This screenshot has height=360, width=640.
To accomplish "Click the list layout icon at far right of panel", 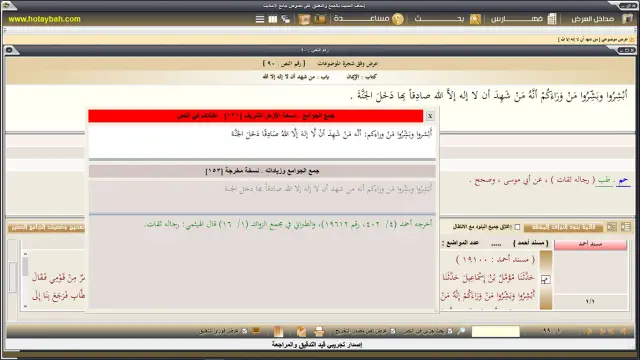I will point(626,227).
